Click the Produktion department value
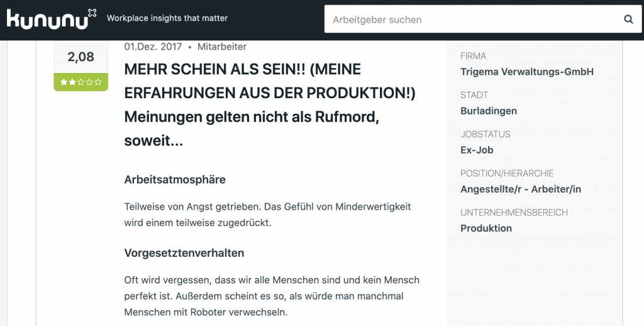The width and height of the screenshot is (644, 326). (x=486, y=228)
